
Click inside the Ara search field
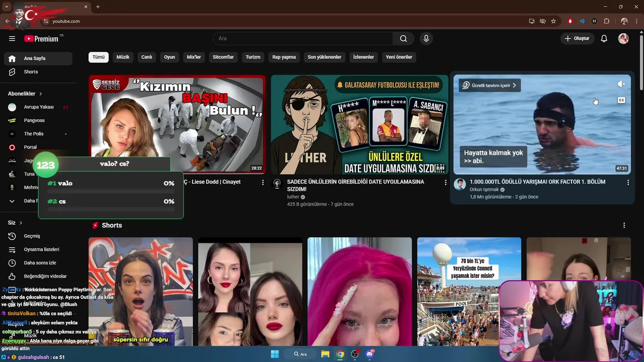tap(303, 39)
